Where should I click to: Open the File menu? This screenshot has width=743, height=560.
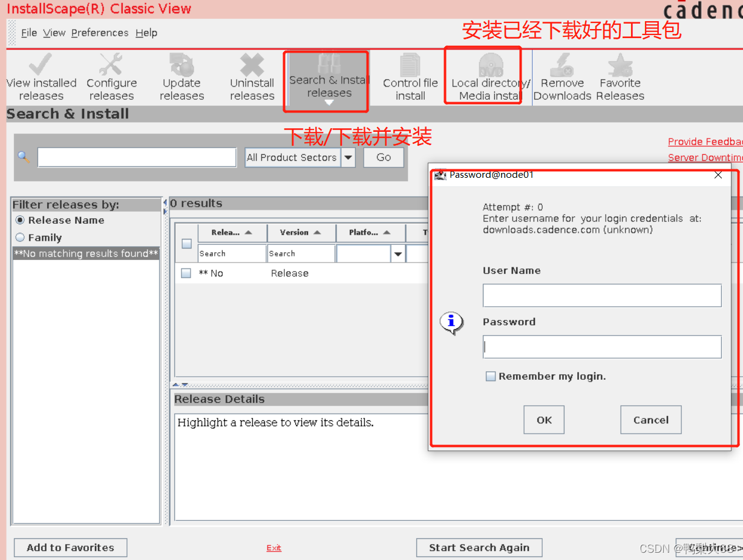coord(28,33)
